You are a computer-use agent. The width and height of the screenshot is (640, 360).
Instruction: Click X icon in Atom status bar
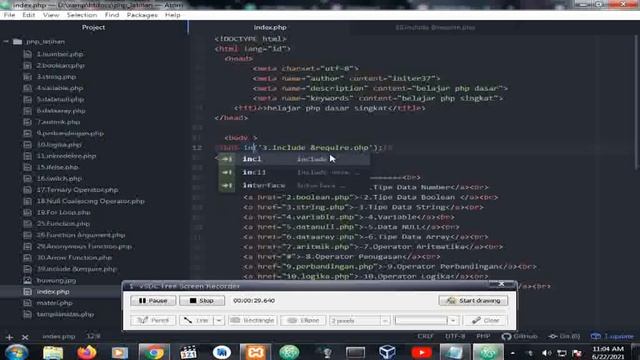click(25, 337)
